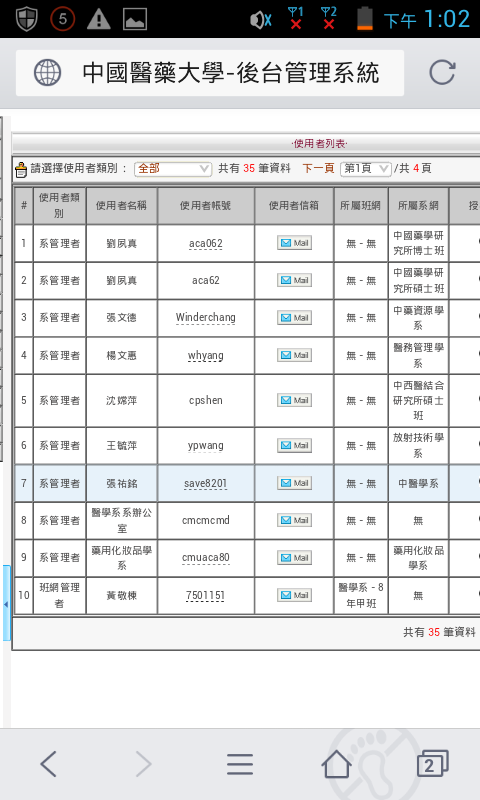
Task: Open the browser hamburger menu
Action: 240,764
